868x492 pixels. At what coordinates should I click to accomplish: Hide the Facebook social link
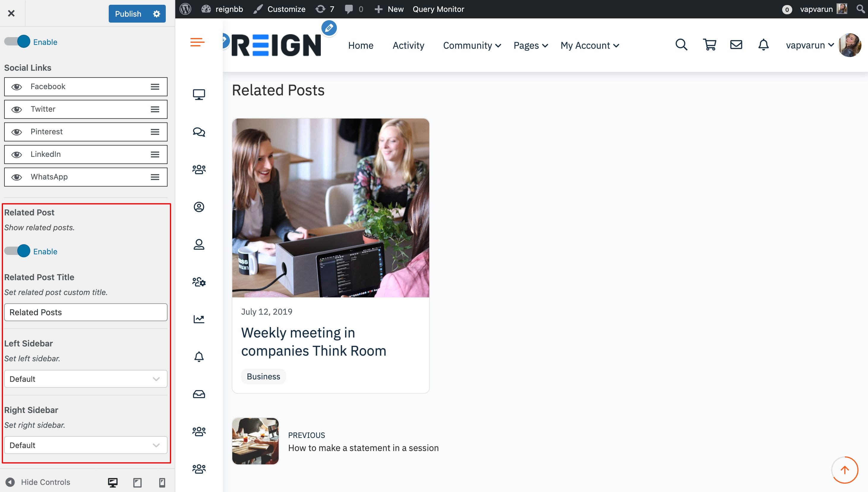17,87
